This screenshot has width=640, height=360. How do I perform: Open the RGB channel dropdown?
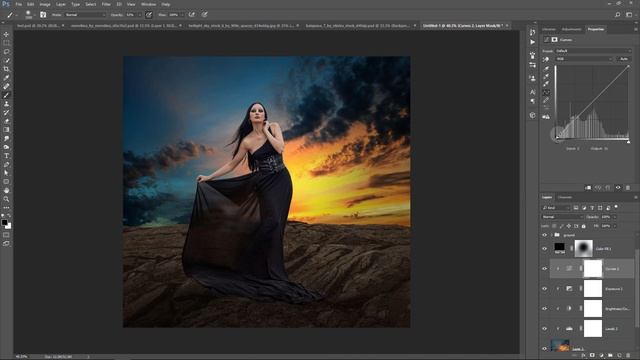point(584,59)
